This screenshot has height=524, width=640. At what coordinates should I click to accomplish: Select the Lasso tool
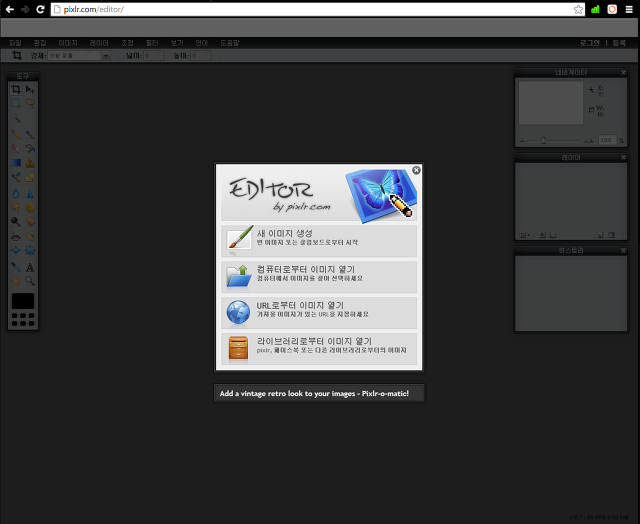pyautogui.click(x=30, y=103)
